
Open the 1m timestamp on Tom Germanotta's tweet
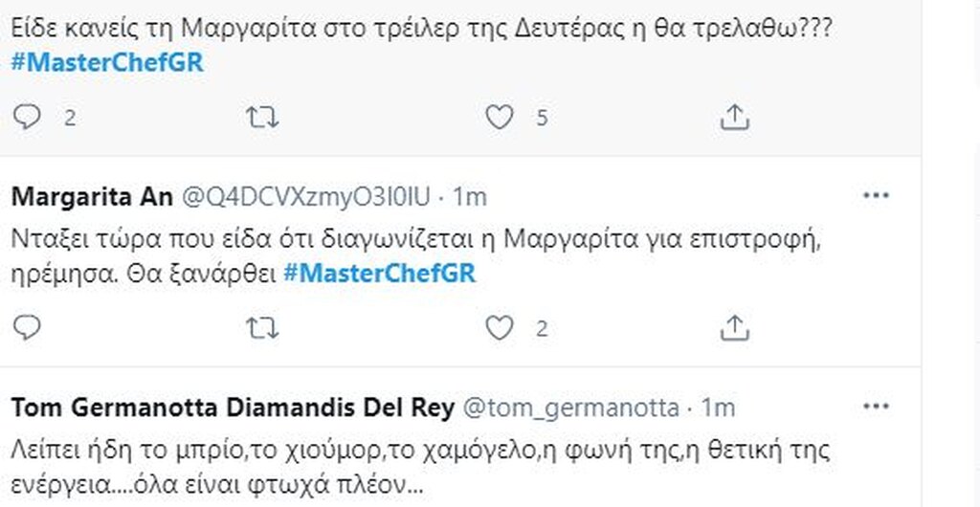718,408
